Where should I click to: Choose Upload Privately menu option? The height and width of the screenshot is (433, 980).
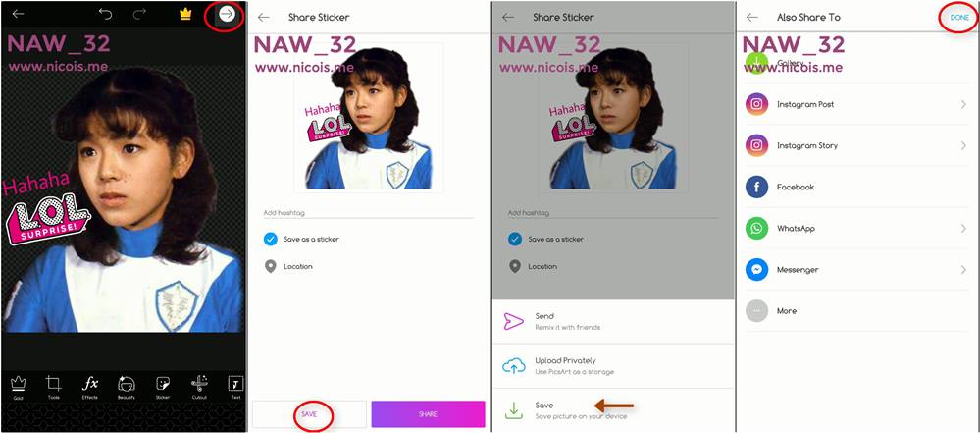[x=612, y=366]
